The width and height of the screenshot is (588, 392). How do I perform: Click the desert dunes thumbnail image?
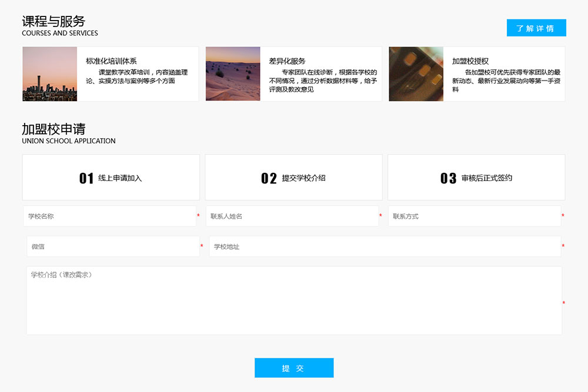click(x=233, y=74)
